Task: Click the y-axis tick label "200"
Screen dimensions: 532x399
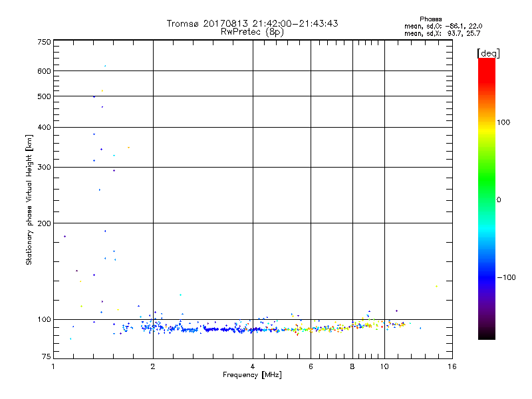Action: pos(44,223)
